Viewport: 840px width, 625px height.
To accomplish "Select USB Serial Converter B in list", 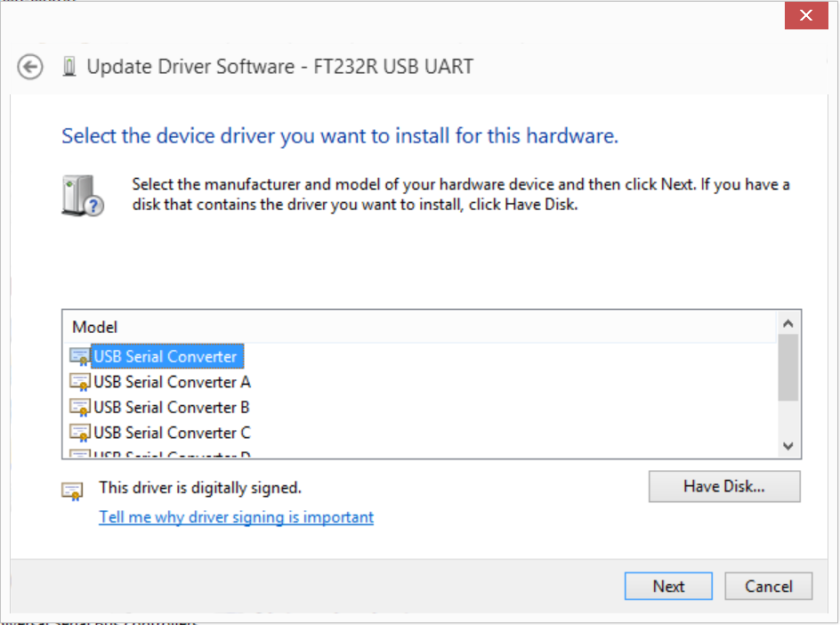I will point(172,408).
